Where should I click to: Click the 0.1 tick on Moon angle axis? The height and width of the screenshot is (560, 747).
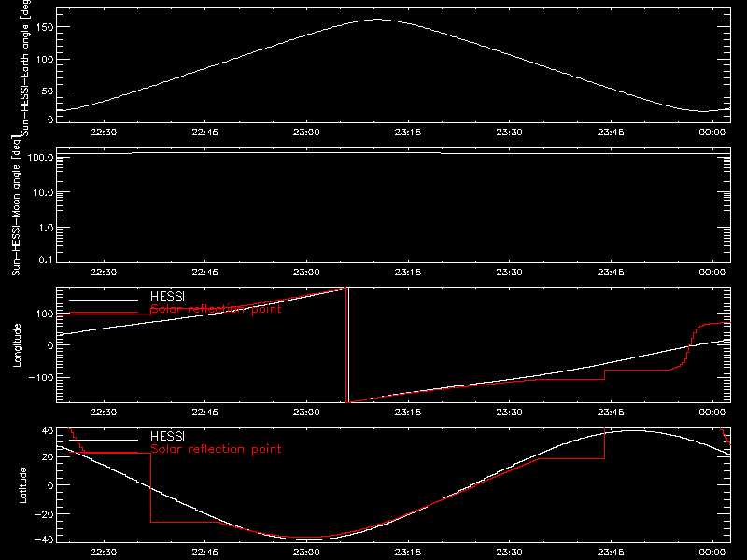coord(46,259)
